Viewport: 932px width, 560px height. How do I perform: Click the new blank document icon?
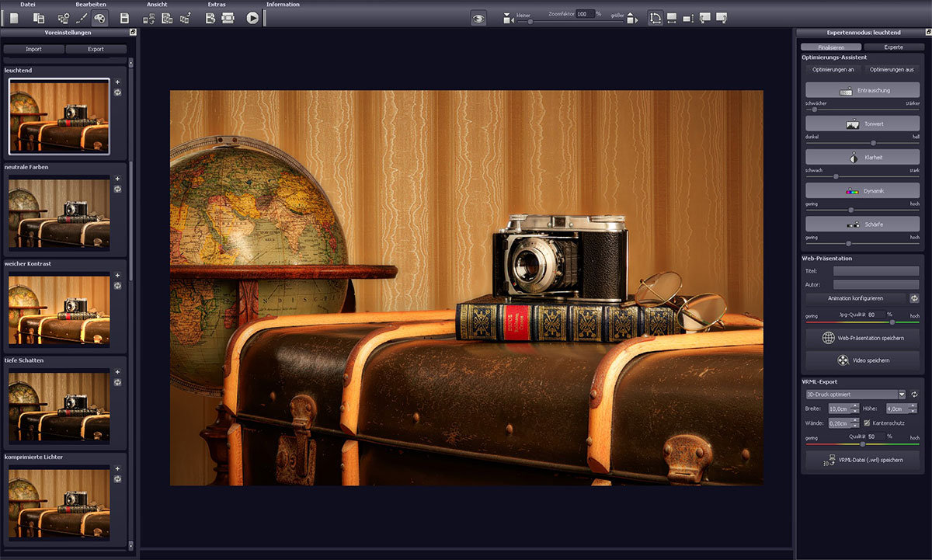tap(14, 18)
